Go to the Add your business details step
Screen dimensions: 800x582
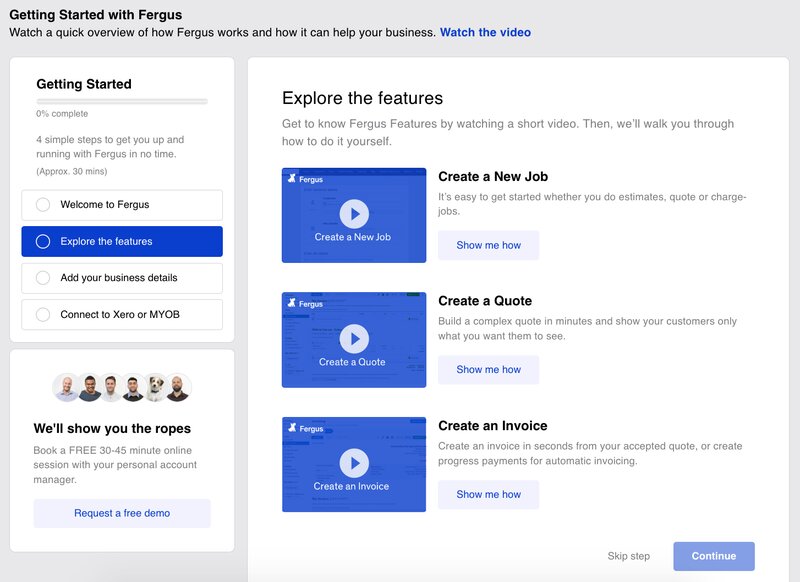click(122, 278)
